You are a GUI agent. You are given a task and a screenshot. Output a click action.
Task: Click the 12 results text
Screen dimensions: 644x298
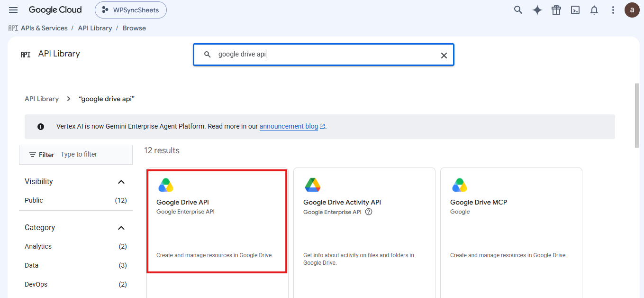162,150
